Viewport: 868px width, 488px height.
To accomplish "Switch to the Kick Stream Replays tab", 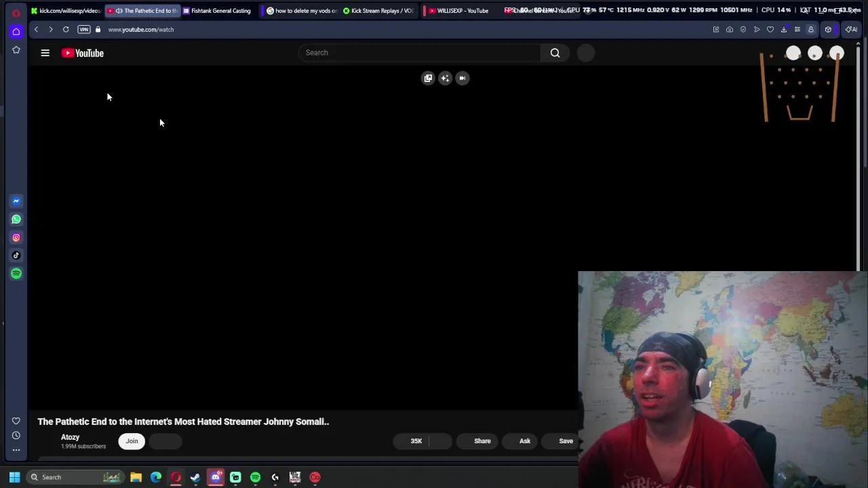I will (x=378, y=11).
